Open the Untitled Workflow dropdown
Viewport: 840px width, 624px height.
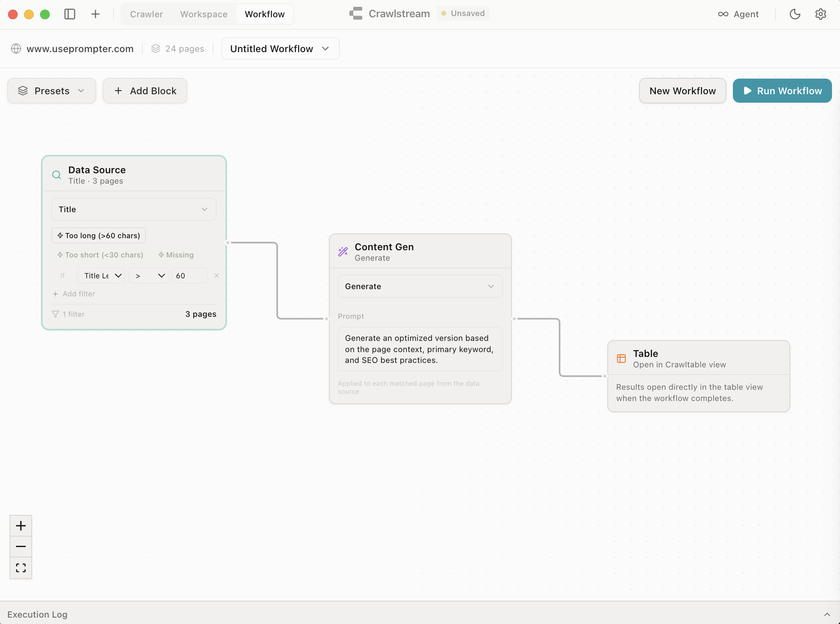[x=280, y=49]
